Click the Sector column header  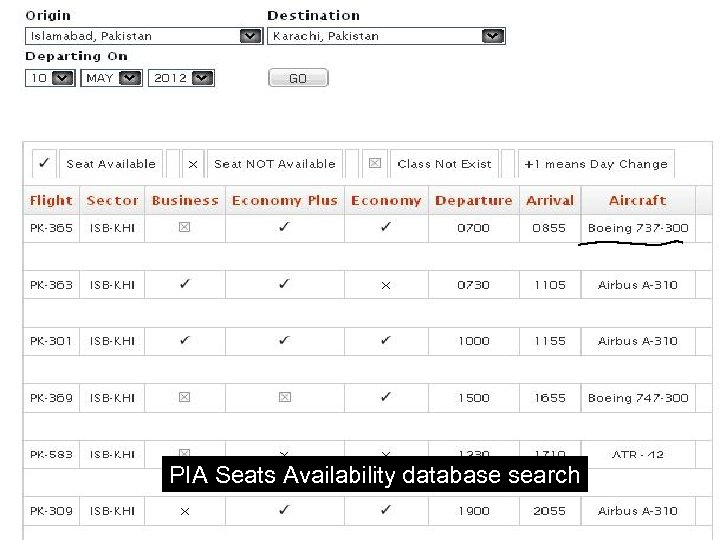click(x=112, y=201)
